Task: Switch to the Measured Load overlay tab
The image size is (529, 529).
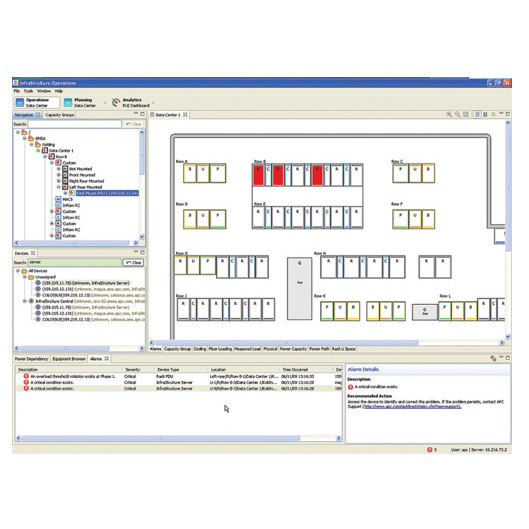Action: coord(248,349)
